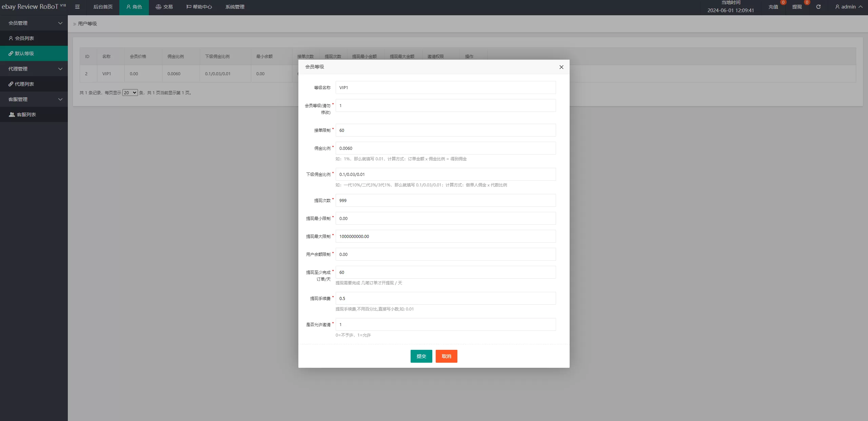Screen dimensions: 868x421
Task: Close the 会员等级 dialog with X
Action: point(561,67)
